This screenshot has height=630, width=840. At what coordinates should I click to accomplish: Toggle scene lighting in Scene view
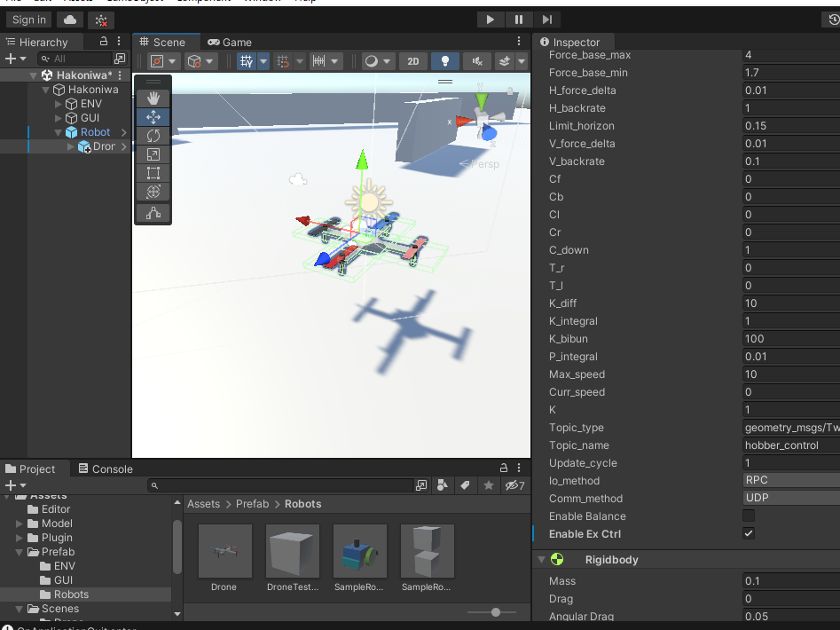(446, 61)
